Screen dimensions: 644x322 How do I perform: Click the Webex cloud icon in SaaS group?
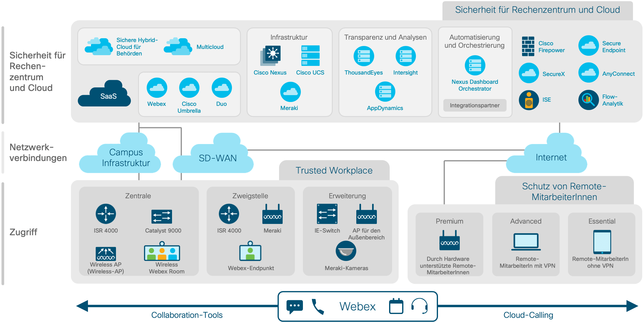click(x=157, y=88)
